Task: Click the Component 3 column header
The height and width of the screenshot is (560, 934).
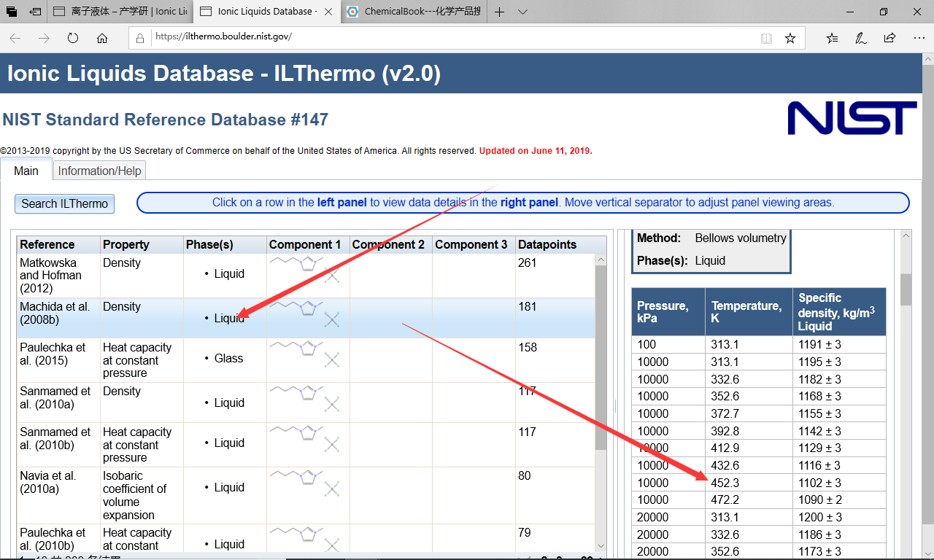Action: [x=473, y=244]
